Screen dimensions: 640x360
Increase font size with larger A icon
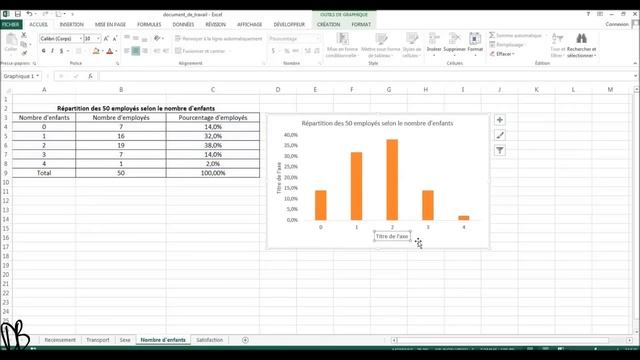click(106, 38)
